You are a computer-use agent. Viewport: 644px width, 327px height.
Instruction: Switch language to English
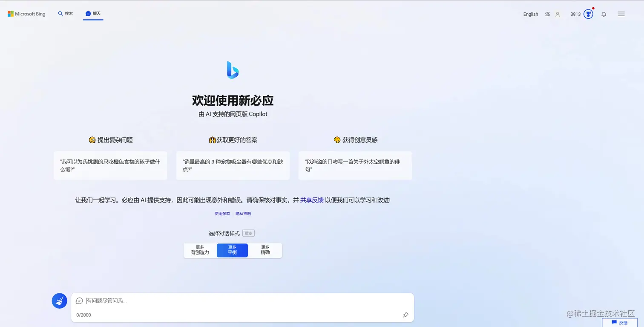(x=530, y=14)
